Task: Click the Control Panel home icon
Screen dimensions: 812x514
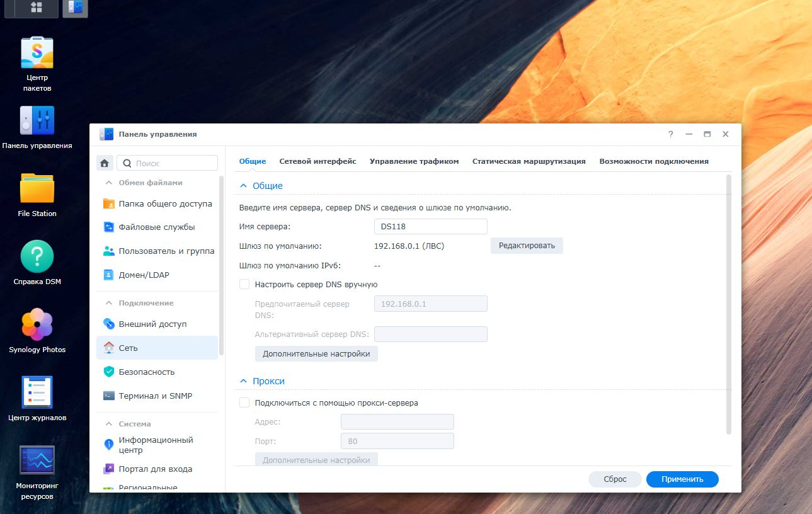Action: (105, 163)
